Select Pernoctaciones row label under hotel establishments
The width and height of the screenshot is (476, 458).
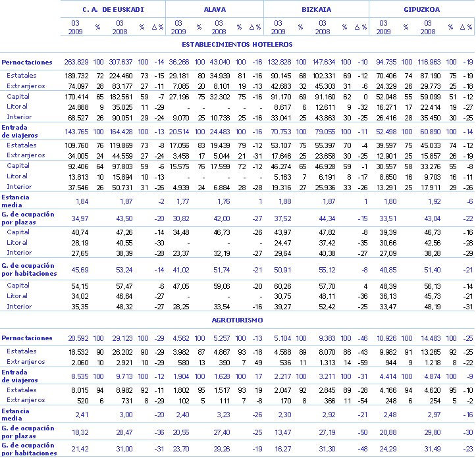click(27, 63)
